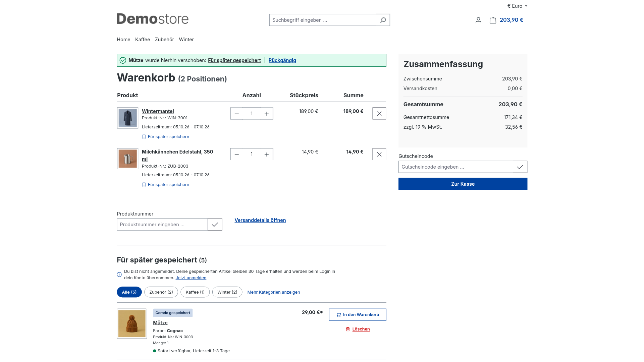This screenshot has height=362, width=644.
Task: Open the user account icon
Action: tap(478, 20)
